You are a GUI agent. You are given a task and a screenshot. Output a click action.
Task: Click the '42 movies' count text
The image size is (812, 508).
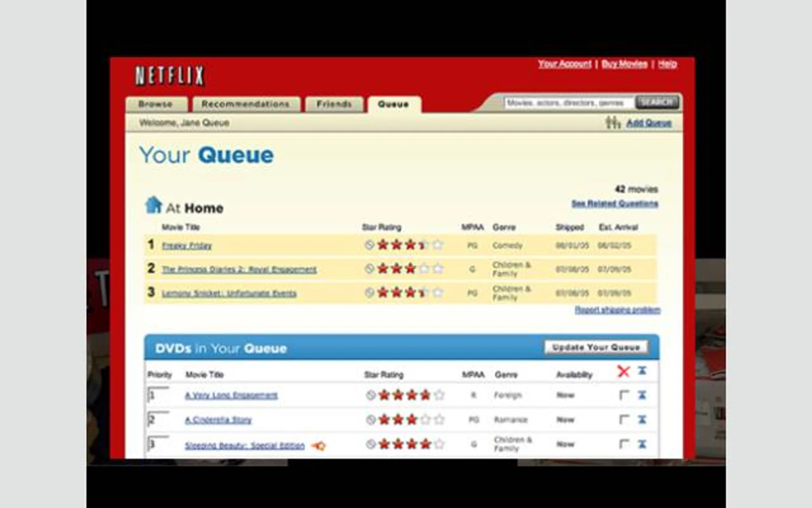coord(636,189)
